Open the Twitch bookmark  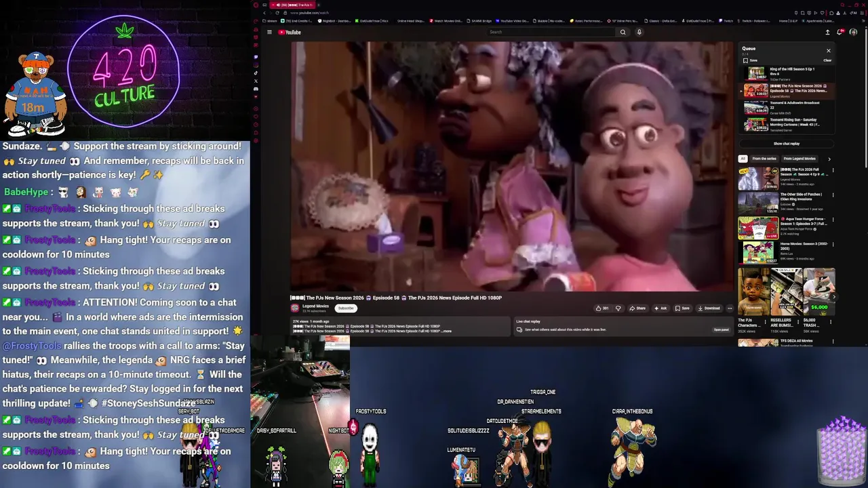tap(727, 21)
